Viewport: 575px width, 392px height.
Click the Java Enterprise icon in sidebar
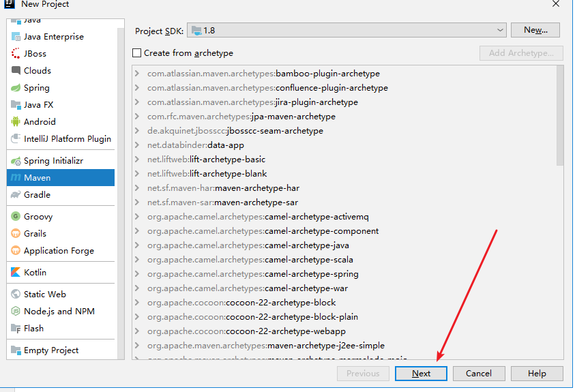pos(16,37)
